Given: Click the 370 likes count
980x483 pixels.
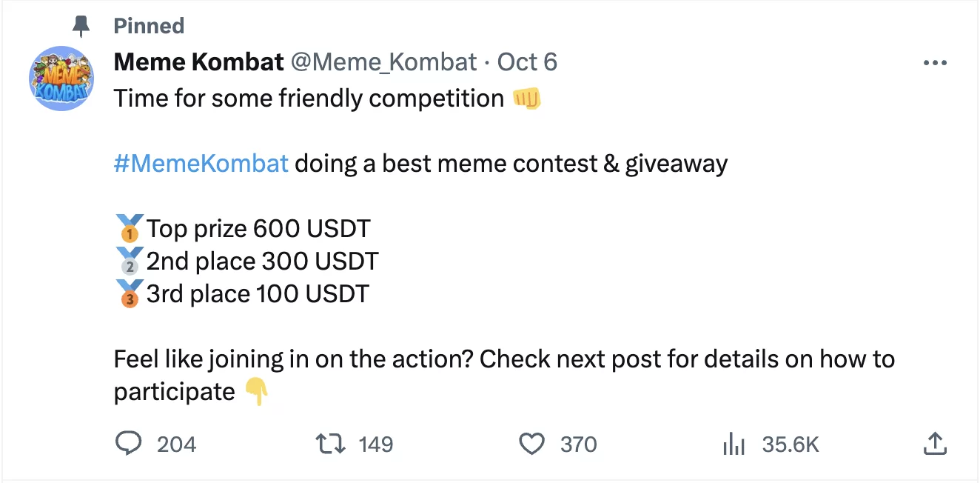Looking at the screenshot, I should [579, 444].
